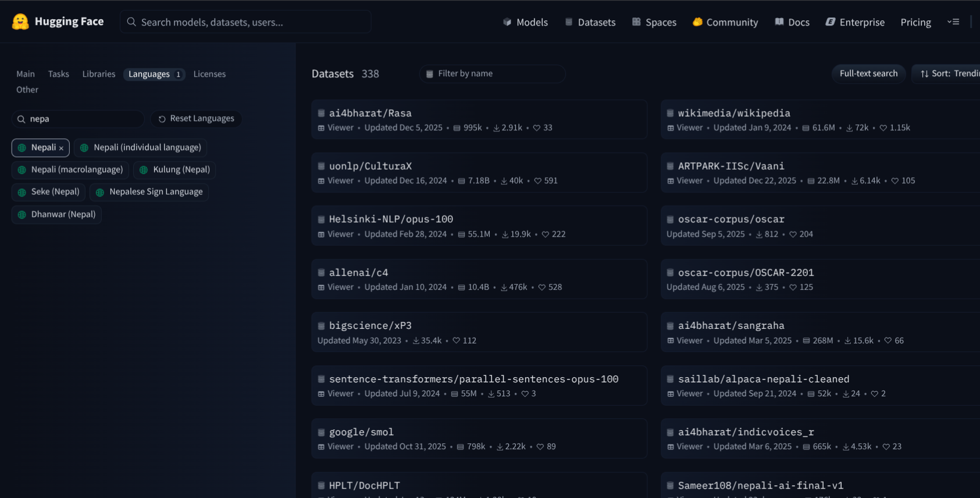Click the globe icon on Kulung (Nepal)
The height and width of the screenshot is (498, 980).
144,170
